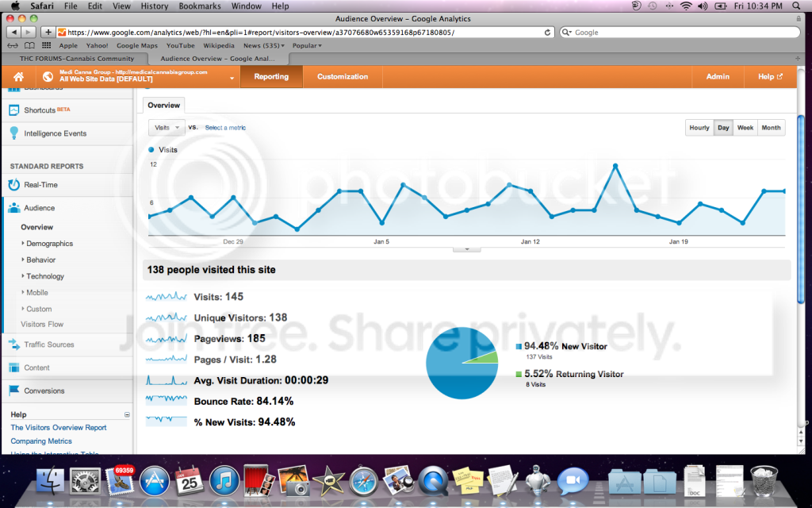The height and width of the screenshot is (508, 812).
Task: Open the Visits metric dropdown
Action: [x=167, y=128]
